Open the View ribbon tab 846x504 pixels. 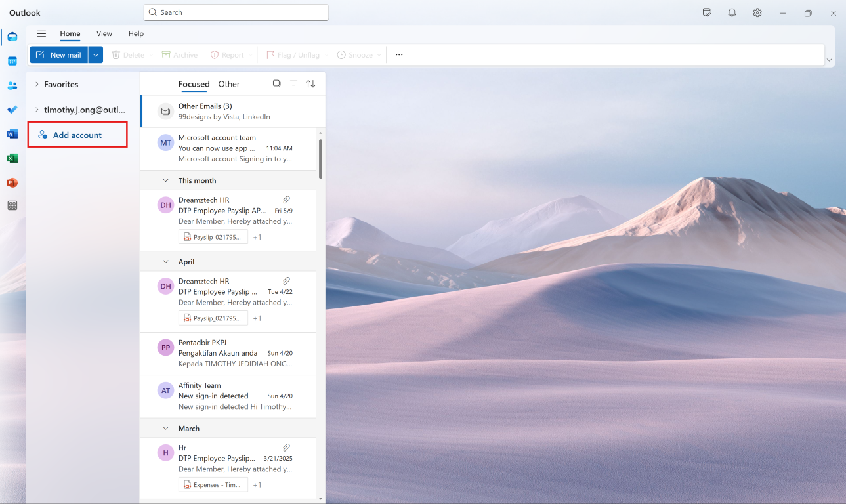coord(104,33)
